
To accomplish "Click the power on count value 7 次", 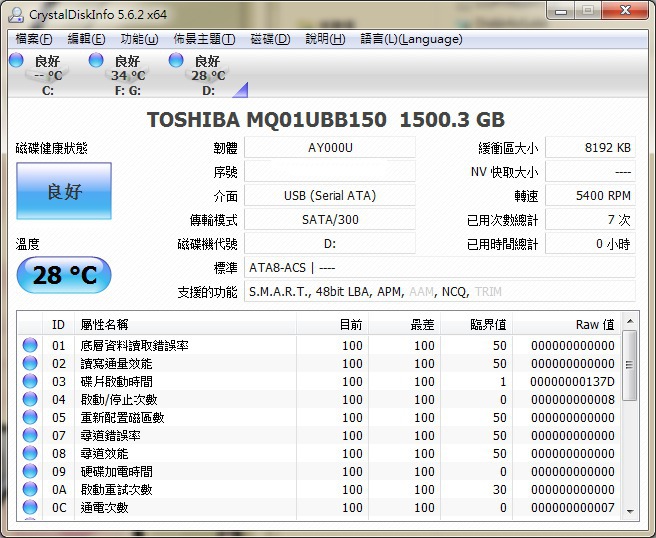I will coord(590,220).
